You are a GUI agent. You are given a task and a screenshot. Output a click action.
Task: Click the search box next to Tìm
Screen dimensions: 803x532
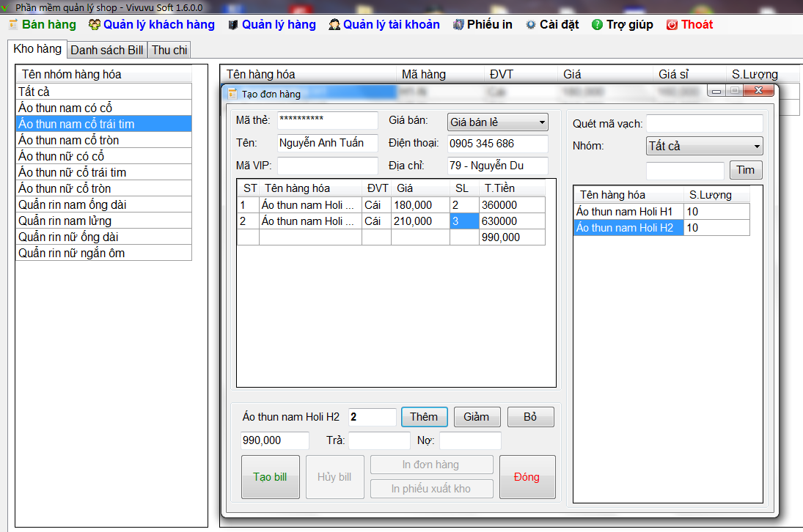pos(685,170)
